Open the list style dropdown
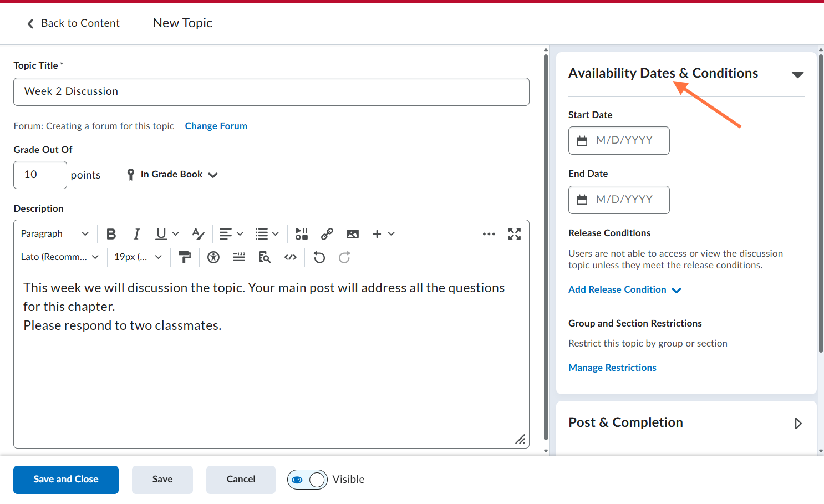The image size is (824, 504). click(267, 234)
